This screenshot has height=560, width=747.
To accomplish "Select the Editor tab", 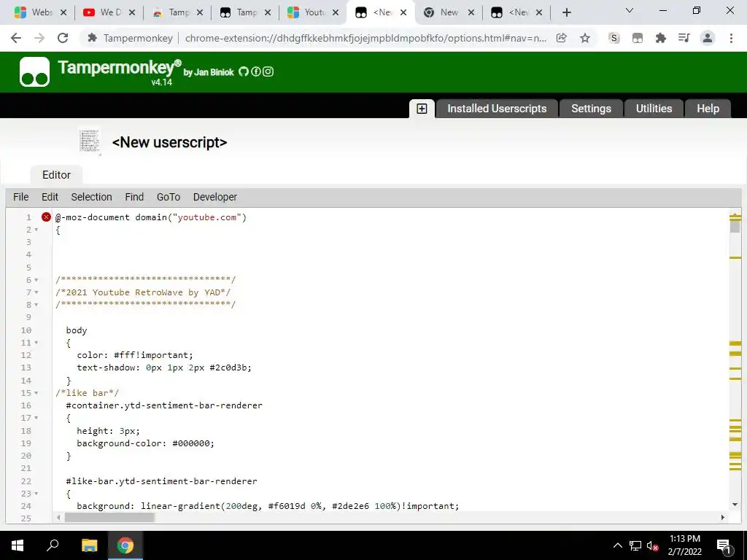I will coord(56,175).
